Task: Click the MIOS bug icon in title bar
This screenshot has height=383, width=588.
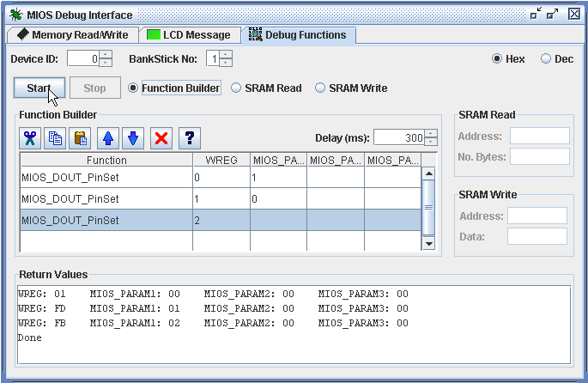Action: [16, 15]
